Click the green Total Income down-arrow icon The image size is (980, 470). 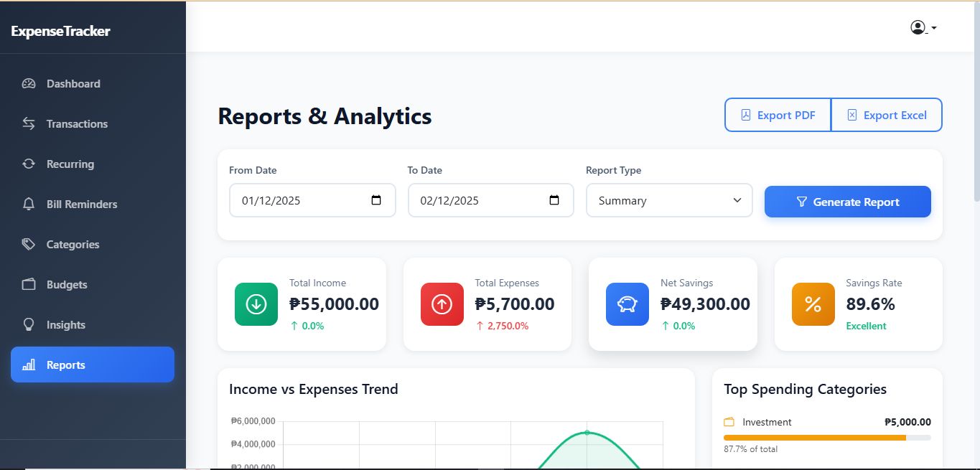tap(256, 304)
